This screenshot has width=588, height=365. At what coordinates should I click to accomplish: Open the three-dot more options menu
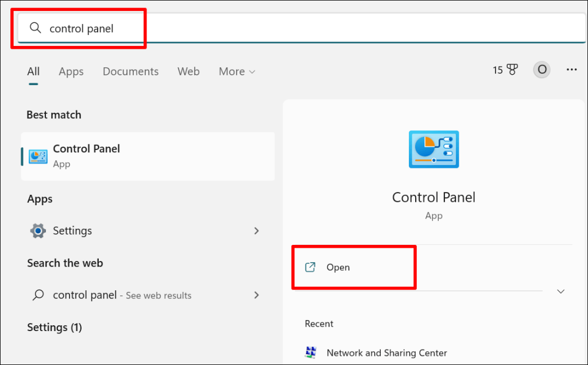(x=571, y=70)
